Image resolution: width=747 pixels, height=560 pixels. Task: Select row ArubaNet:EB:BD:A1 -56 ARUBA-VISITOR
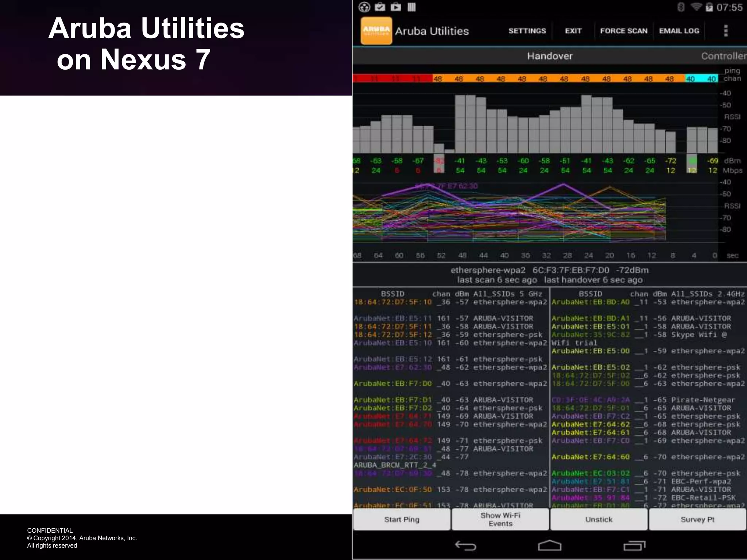click(648, 318)
